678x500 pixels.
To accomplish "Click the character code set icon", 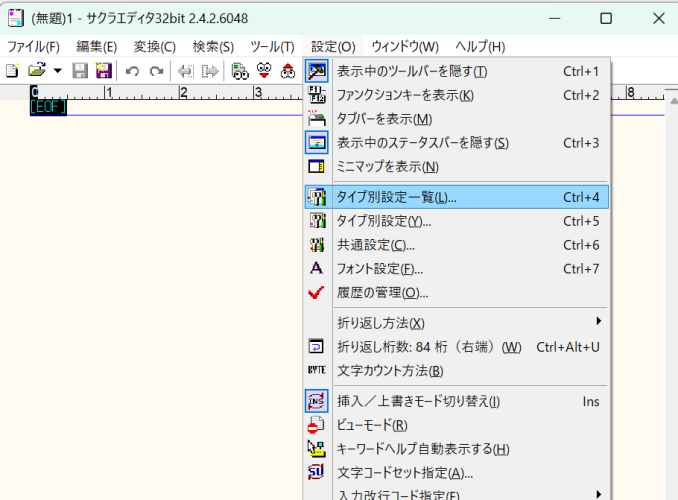I will 316,472.
